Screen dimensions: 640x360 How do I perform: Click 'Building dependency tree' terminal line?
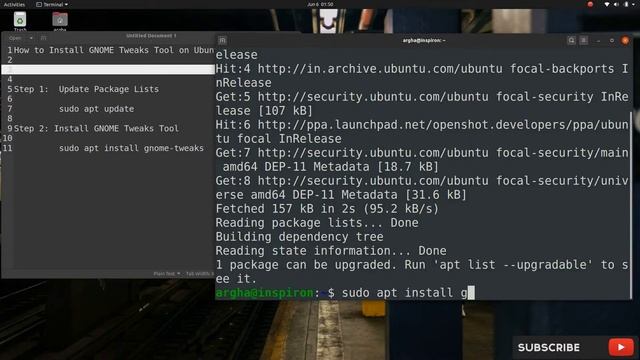coord(299,237)
